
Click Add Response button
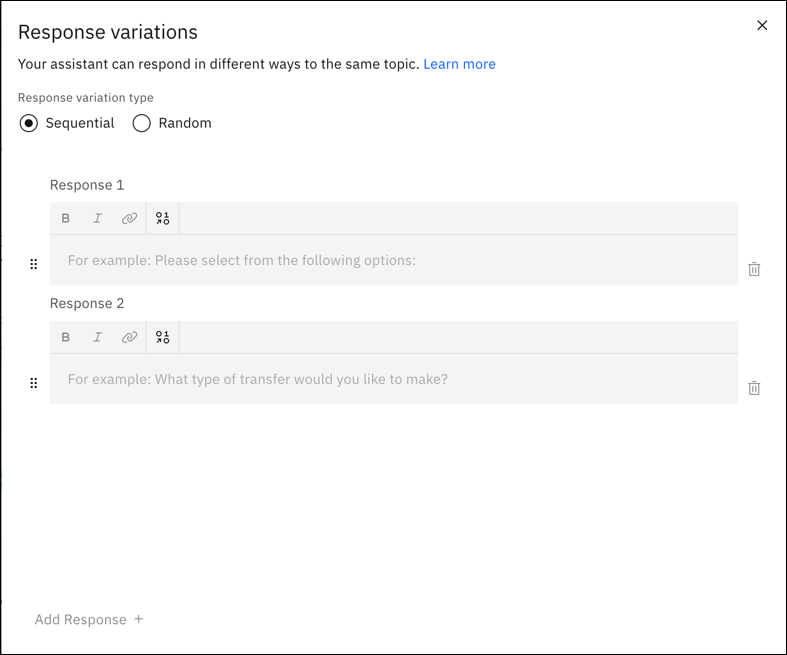pyautogui.click(x=81, y=620)
